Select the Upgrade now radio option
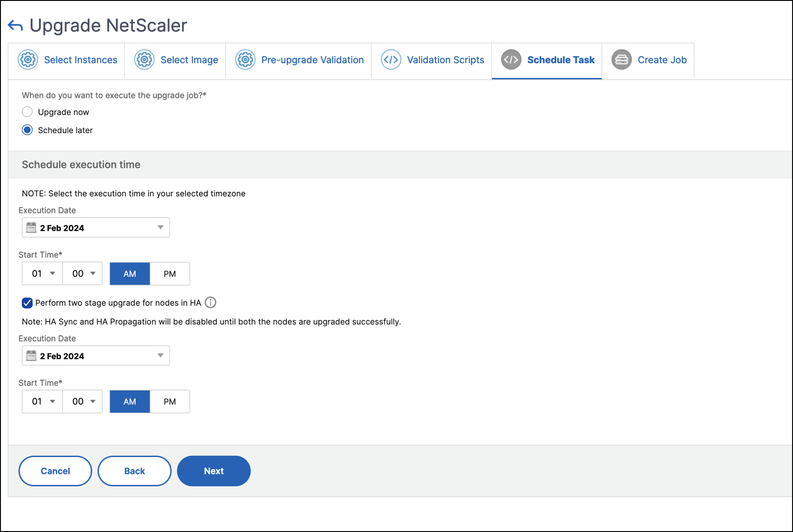The height and width of the screenshot is (532, 793). 27,112
